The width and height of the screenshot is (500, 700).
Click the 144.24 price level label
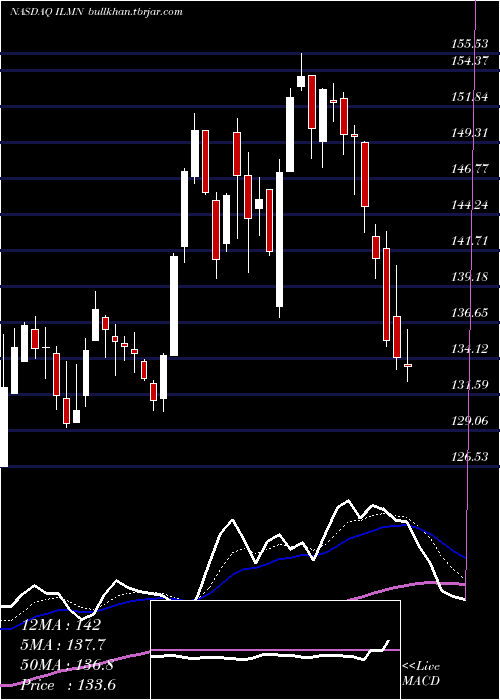469,205
